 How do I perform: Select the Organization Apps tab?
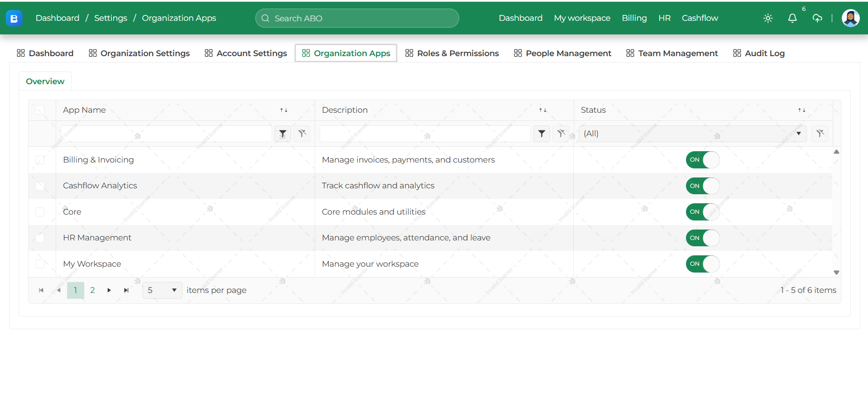(346, 53)
